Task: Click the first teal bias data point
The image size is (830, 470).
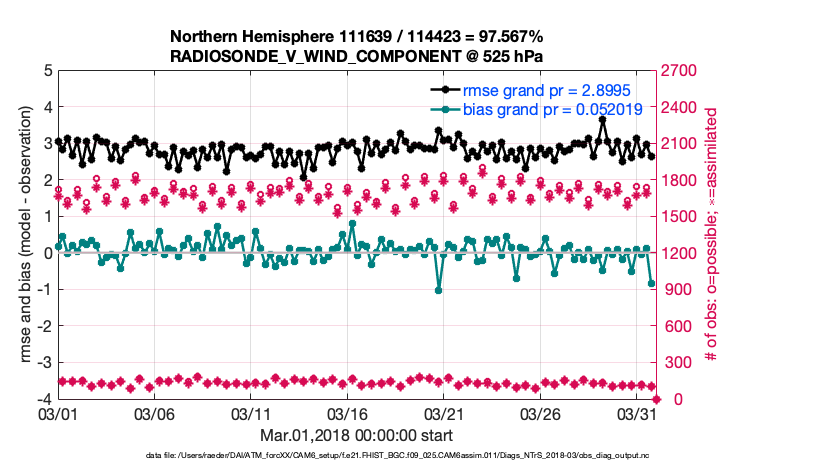Action: [58, 247]
